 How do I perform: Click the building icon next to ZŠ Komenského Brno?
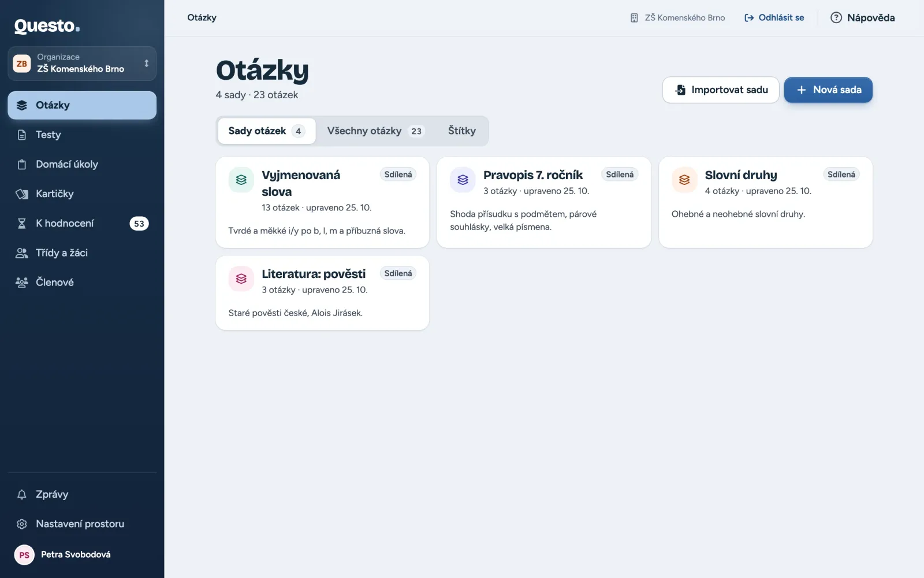(x=634, y=18)
